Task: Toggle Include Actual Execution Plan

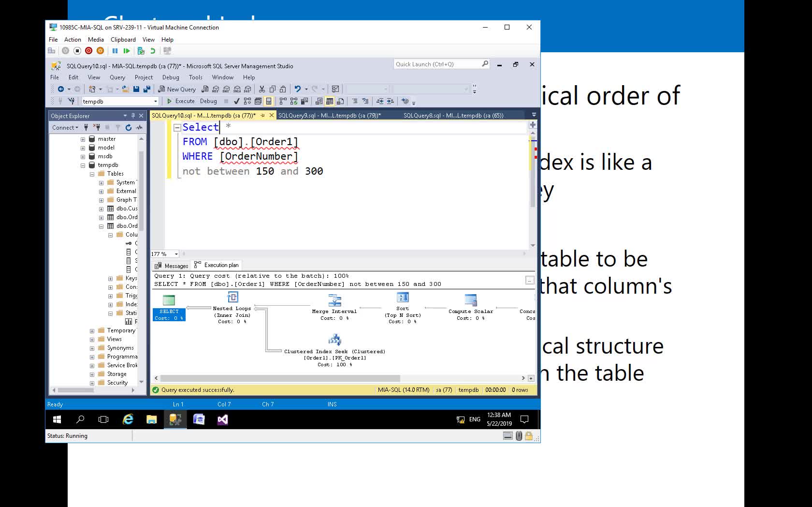Action: (283, 101)
